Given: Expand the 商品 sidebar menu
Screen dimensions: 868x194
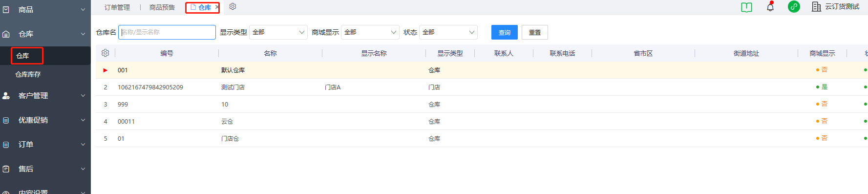Looking at the screenshot, I should [45, 9].
